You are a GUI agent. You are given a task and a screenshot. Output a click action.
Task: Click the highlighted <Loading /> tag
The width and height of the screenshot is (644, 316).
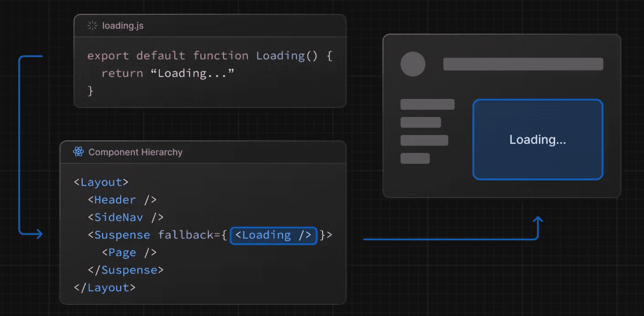[273, 235]
